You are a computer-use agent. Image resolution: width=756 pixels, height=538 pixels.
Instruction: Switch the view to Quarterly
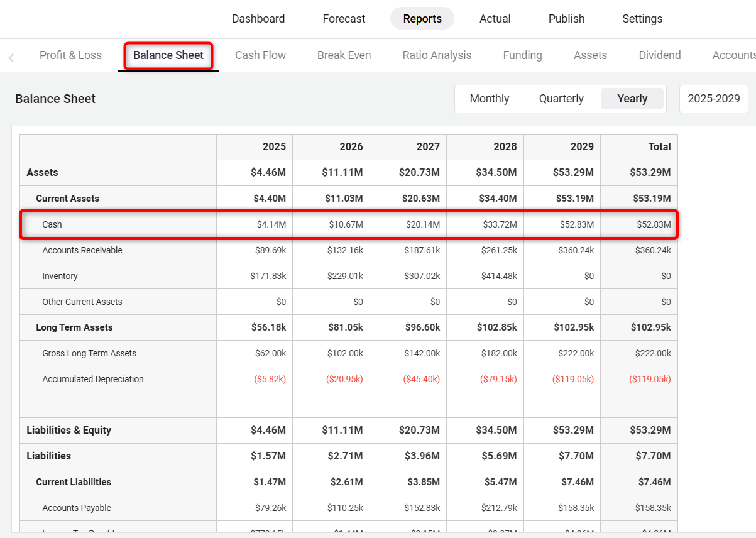click(561, 99)
